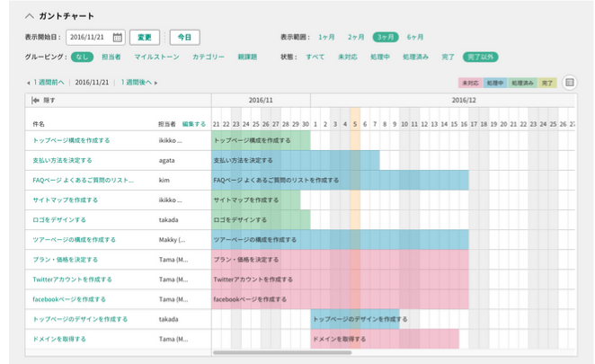Select the 6ヶ月 display range
The width and height of the screenshot is (595, 364).
(x=415, y=38)
